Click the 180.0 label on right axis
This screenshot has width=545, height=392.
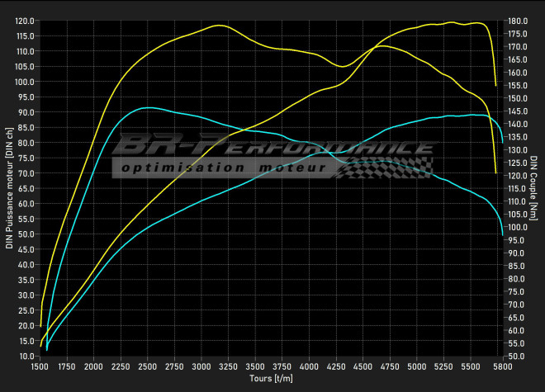(x=517, y=21)
